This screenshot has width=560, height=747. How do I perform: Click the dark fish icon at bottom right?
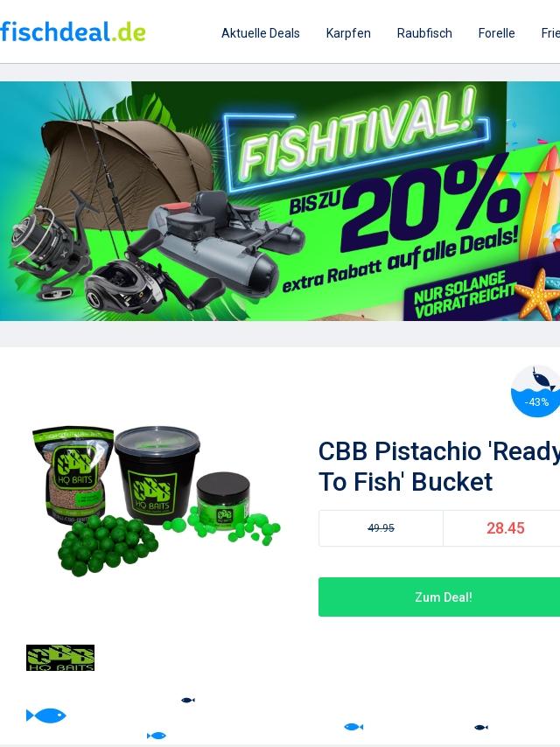[x=481, y=727]
